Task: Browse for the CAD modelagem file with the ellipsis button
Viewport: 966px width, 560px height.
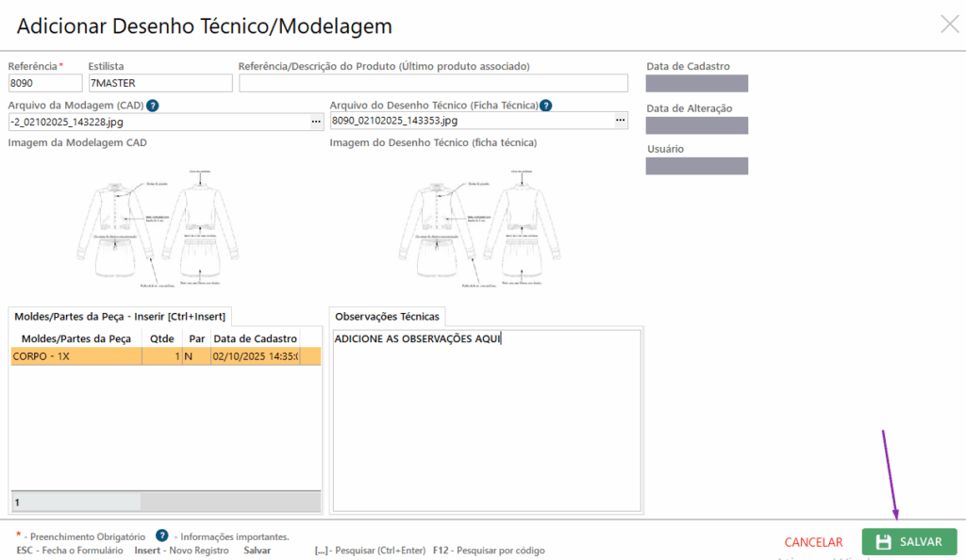Action: pyautogui.click(x=316, y=121)
